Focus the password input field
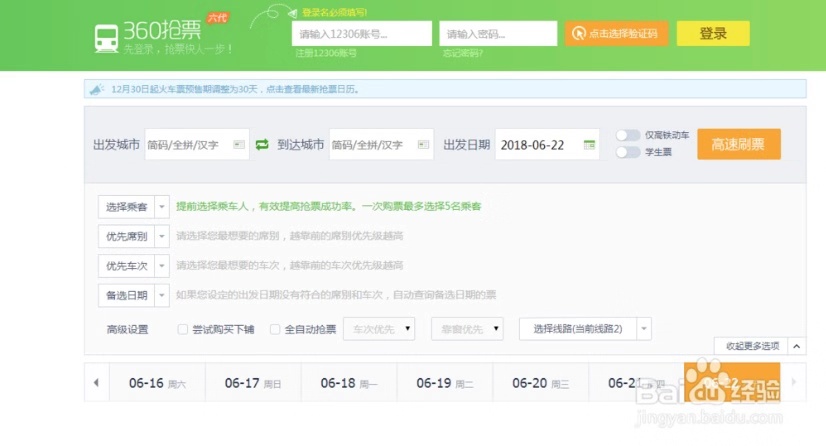This screenshot has height=446, width=826. click(498, 34)
